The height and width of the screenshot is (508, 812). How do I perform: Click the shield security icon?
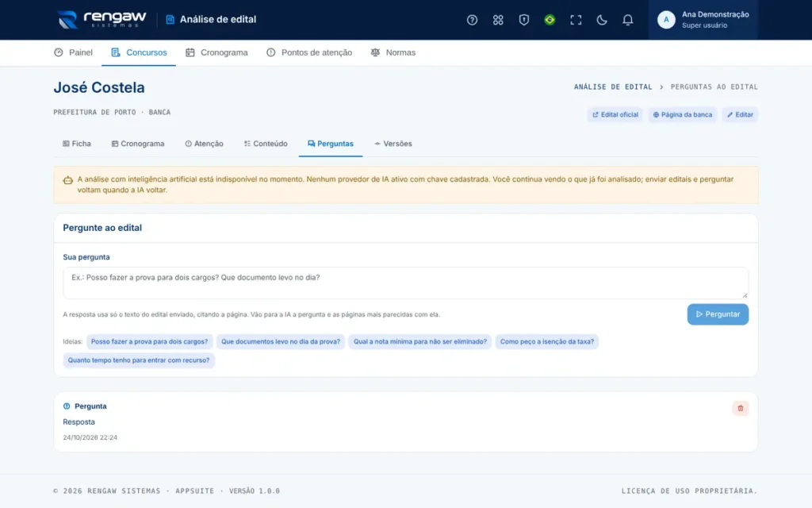[x=523, y=20]
